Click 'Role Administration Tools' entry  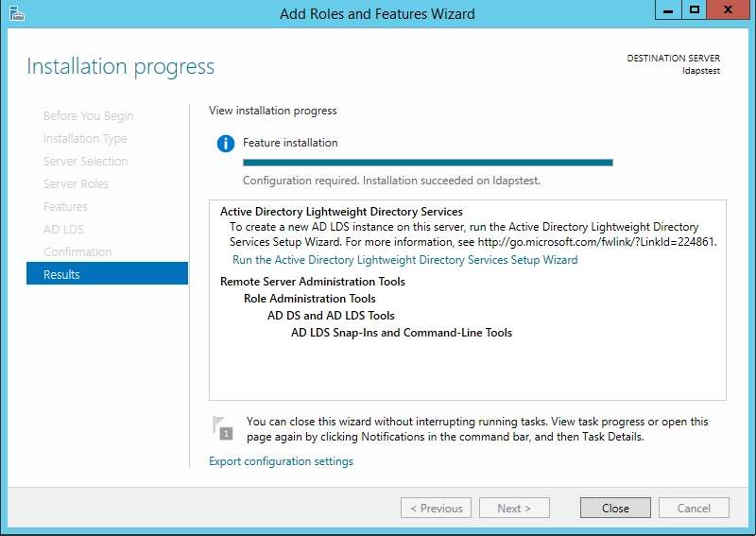310,298
